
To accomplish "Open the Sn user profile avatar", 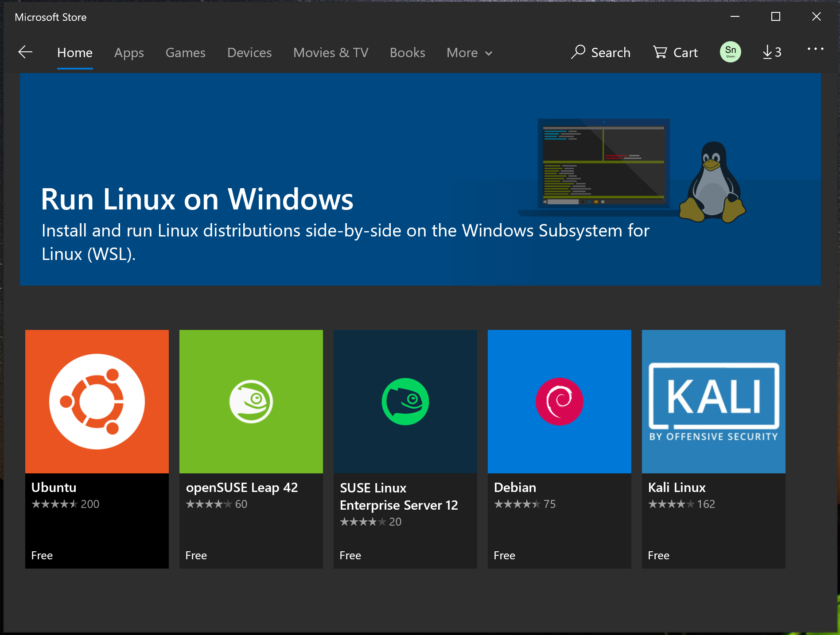I will point(730,52).
